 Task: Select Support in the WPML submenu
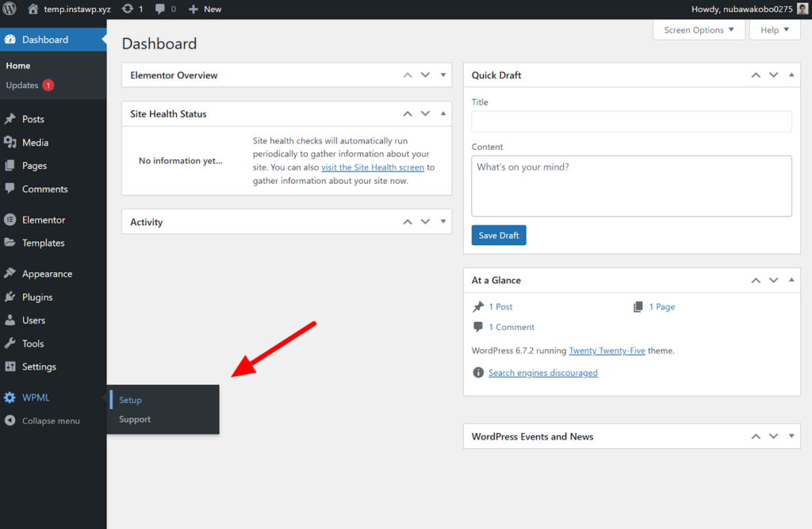tap(135, 420)
